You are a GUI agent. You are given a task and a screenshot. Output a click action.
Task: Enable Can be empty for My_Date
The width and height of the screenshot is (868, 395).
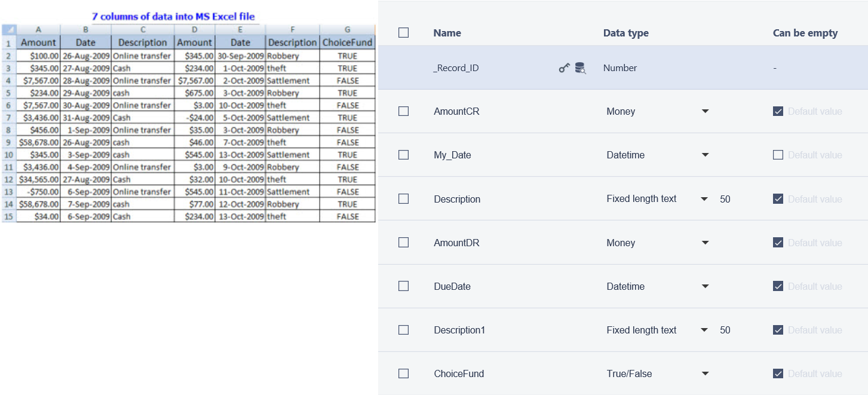coord(778,155)
